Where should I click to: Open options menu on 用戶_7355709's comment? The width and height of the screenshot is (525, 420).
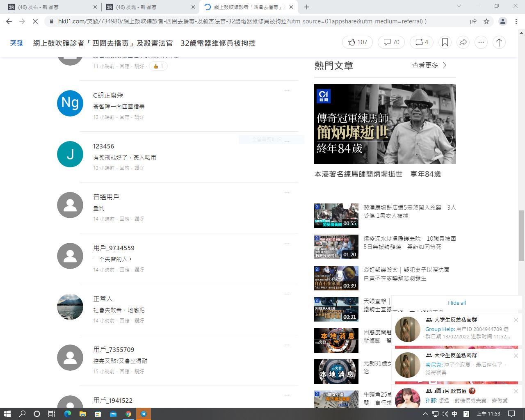[x=287, y=345]
